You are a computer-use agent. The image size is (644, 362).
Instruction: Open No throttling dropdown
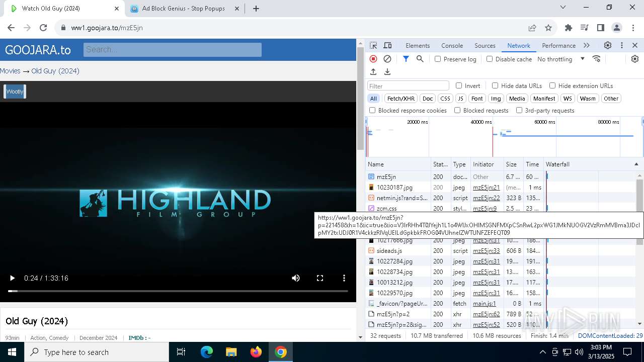pyautogui.click(x=561, y=59)
